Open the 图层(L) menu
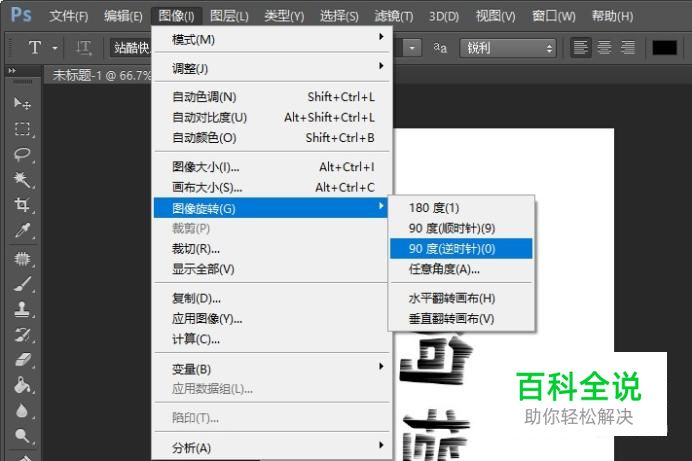 click(x=229, y=16)
